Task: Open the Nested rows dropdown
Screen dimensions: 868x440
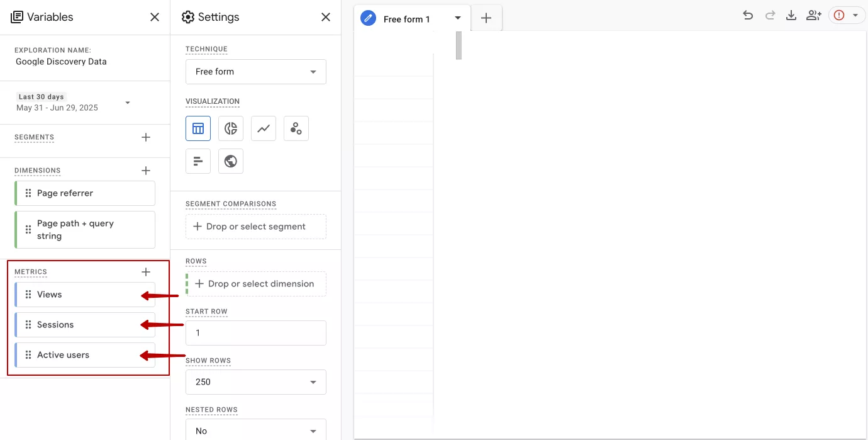Action: coord(255,431)
